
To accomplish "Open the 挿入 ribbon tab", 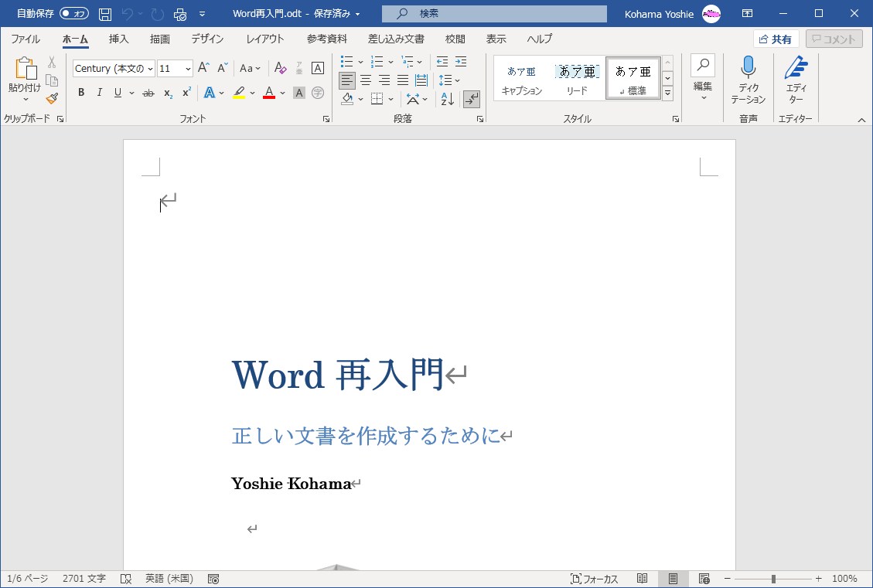I will coord(118,39).
